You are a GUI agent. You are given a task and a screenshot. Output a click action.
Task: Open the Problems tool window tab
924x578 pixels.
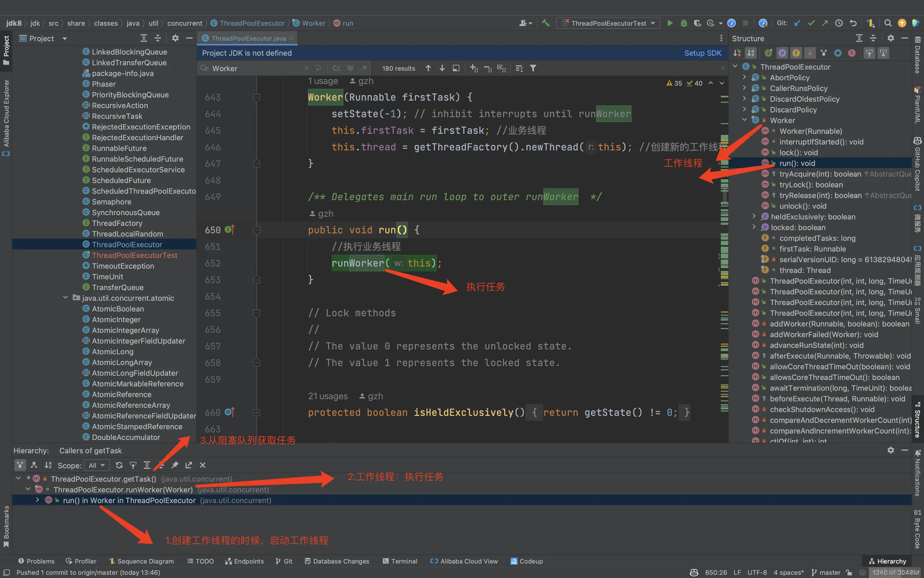[37, 561]
